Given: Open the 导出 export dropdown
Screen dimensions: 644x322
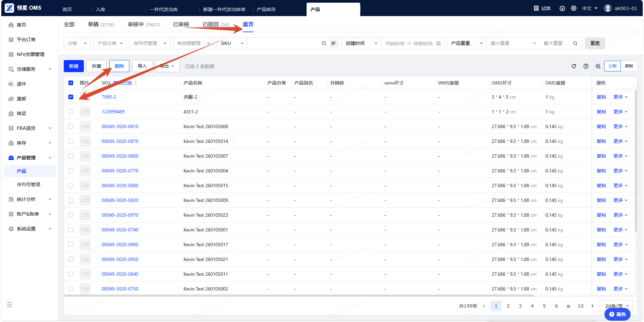Looking at the screenshot, I should [167, 66].
